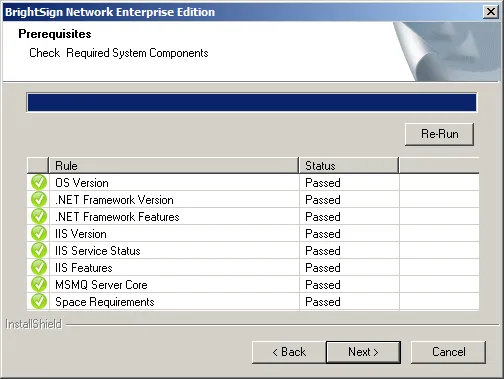Go back with the Back button
504x379 pixels.
289,352
